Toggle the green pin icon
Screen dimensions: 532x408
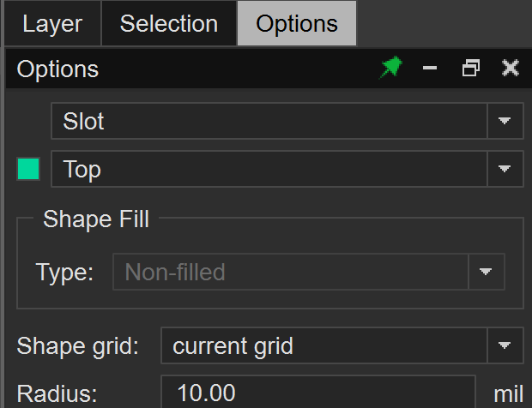pyautogui.click(x=390, y=69)
